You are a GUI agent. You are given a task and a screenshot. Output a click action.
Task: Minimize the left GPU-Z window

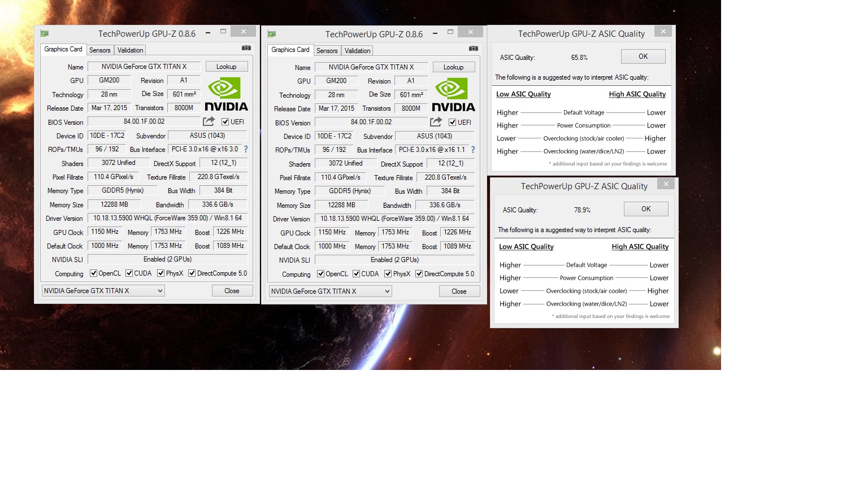point(208,33)
